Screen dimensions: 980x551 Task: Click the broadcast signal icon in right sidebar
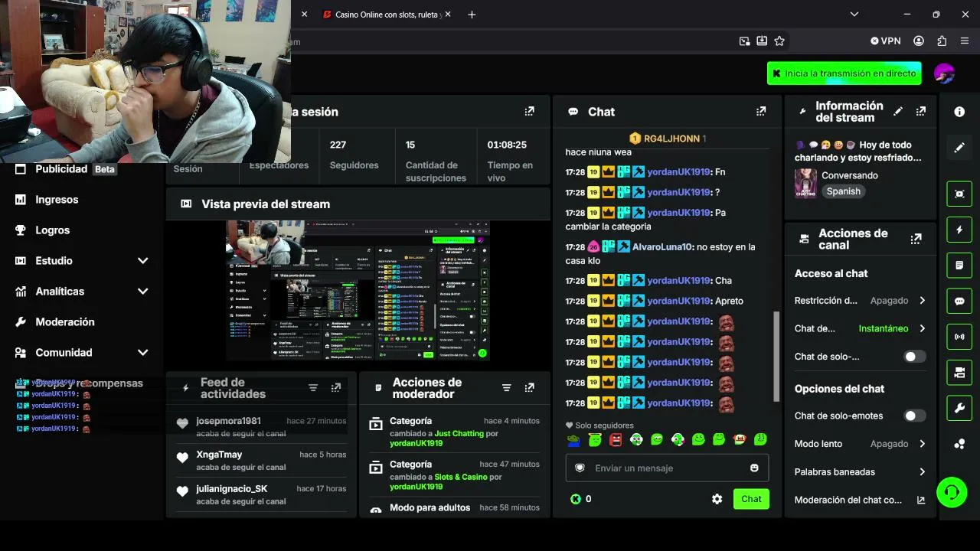[x=959, y=337]
